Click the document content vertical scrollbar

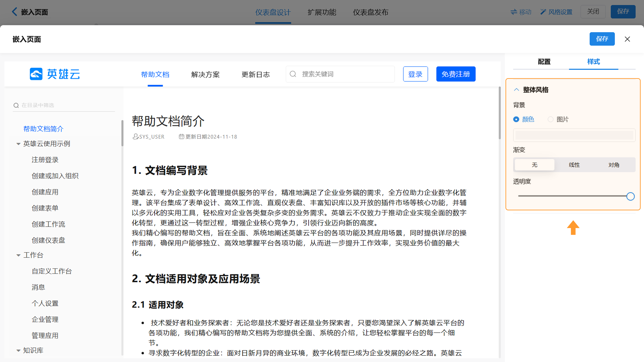pyautogui.click(x=499, y=113)
